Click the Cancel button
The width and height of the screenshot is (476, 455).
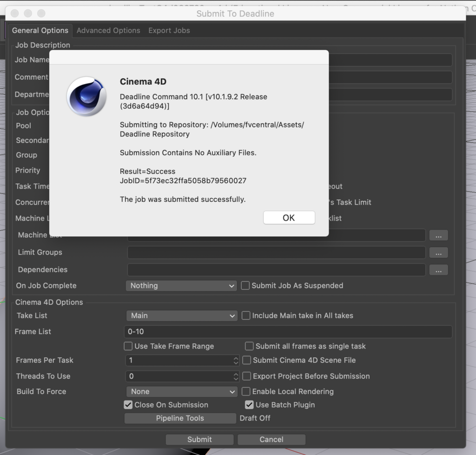coord(271,440)
